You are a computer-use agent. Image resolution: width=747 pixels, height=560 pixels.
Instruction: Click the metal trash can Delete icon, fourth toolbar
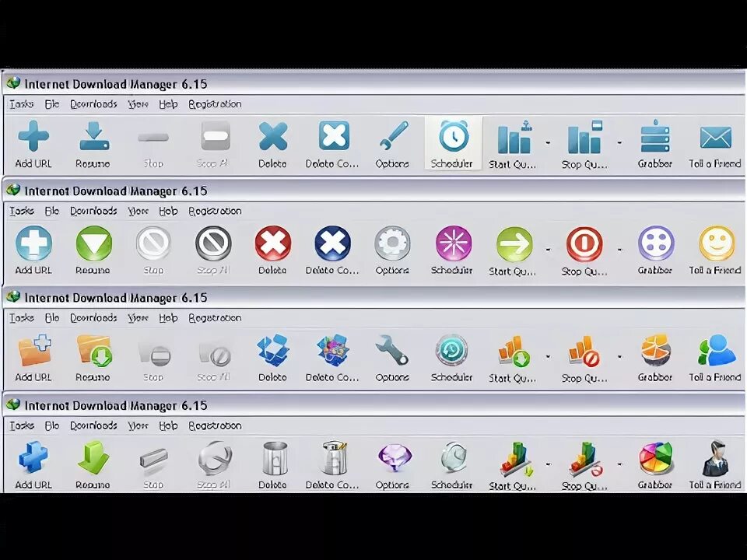[x=275, y=457]
